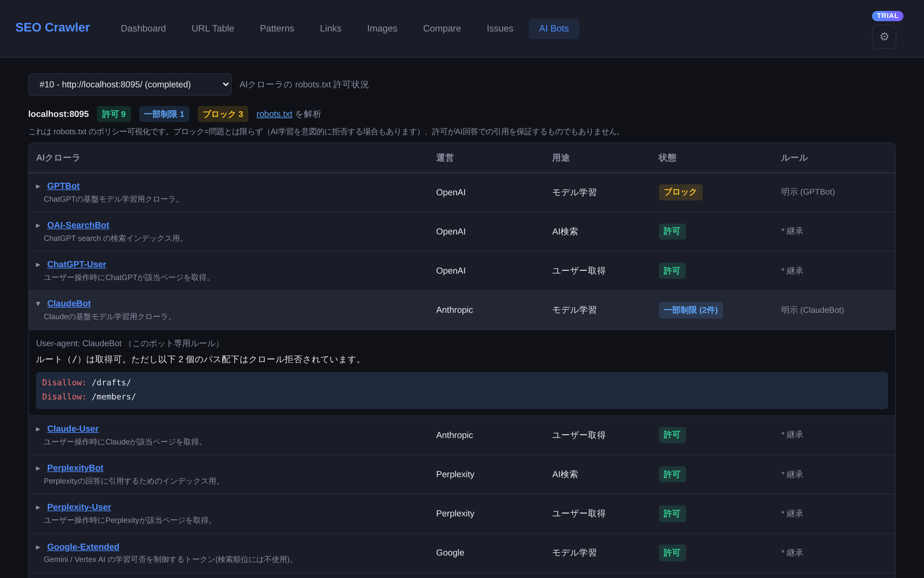This screenshot has width=924, height=578.
Task: Open the ClaudeBot link
Action: (x=69, y=303)
